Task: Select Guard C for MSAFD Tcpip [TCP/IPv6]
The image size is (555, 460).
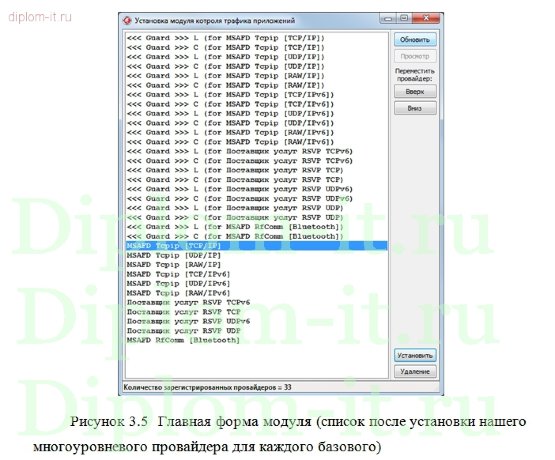Action: click(x=256, y=104)
